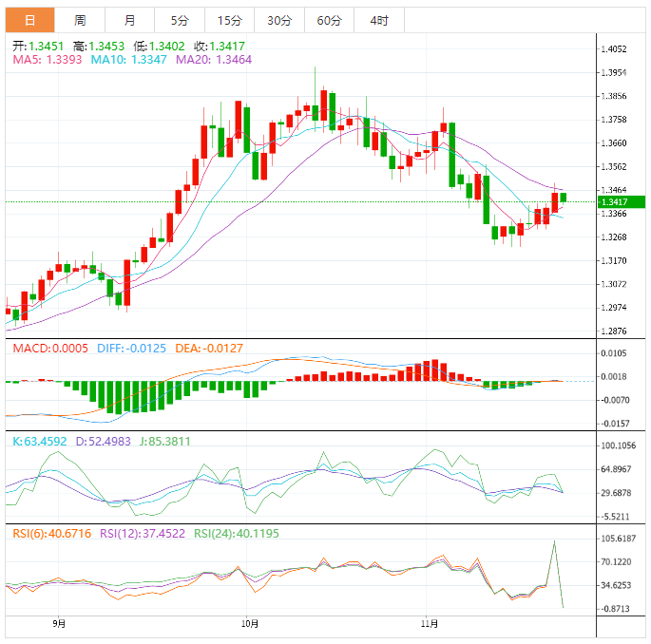Select the 日 daily chart tab
This screenshot has width=651, height=644.
[x=30, y=20]
